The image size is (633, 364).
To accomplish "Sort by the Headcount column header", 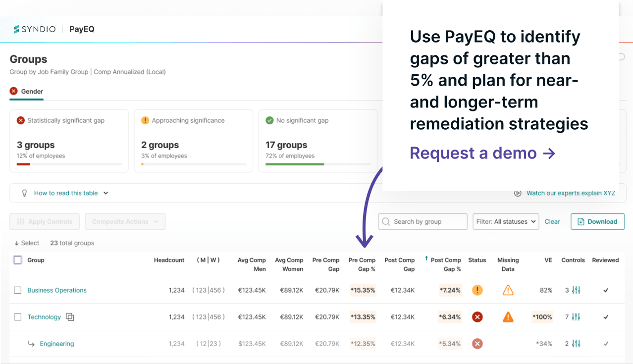I will click(169, 260).
